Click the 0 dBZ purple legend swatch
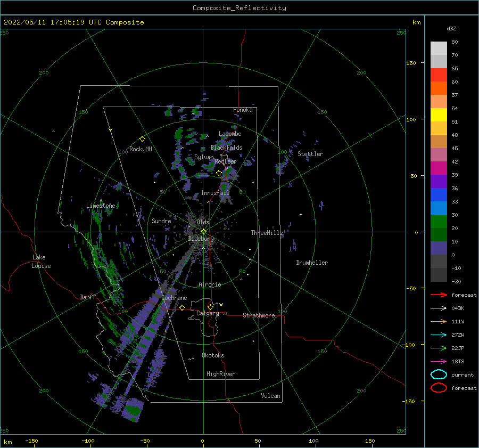 [x=439, y=248]
